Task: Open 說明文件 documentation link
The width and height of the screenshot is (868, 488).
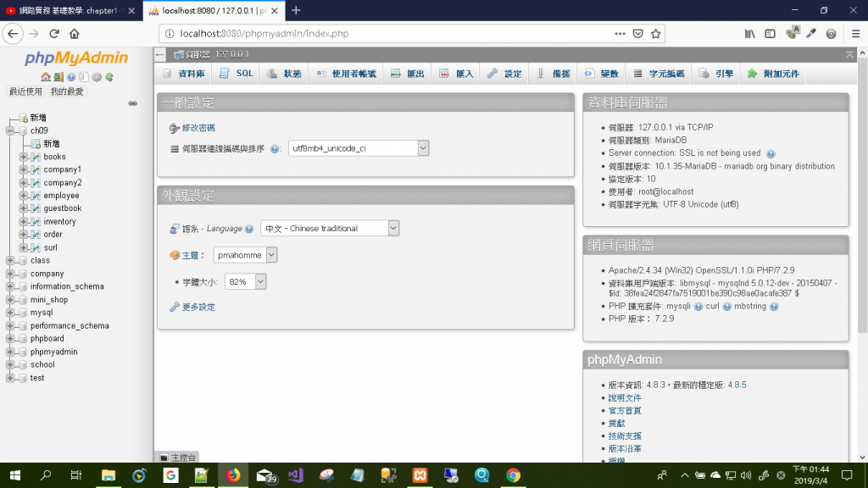Action: click(625, 398)
